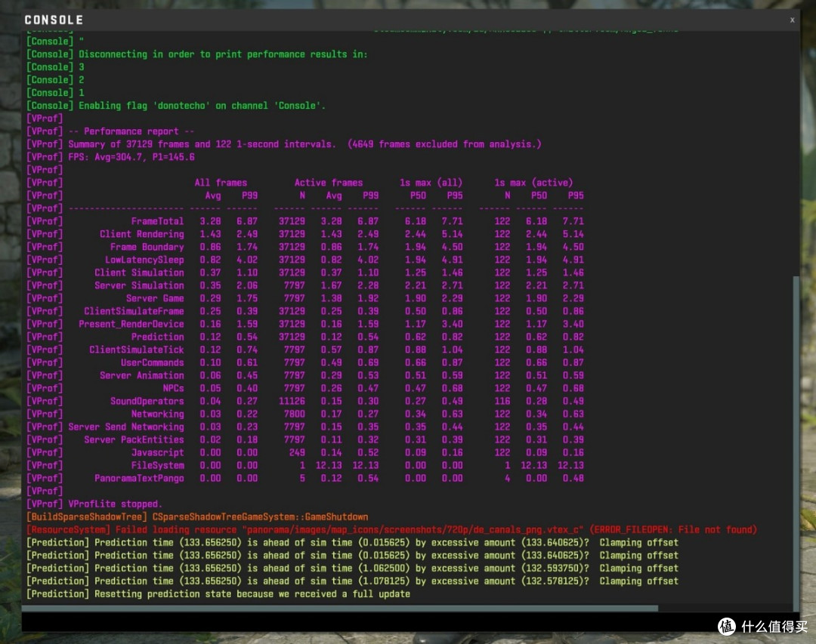This screenshot has width=816, height=644.
Task: Click the 'VProfLite stopped.' line
Action: tap(94, 504)
